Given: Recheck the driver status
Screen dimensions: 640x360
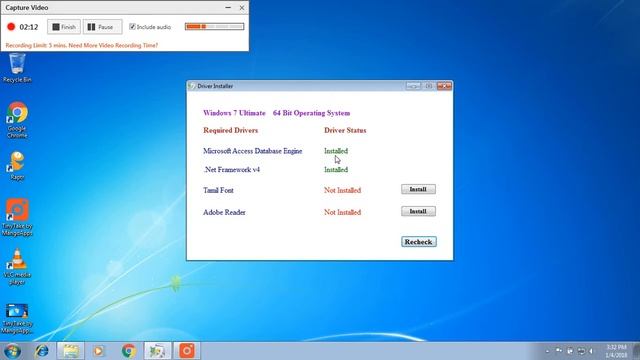Looking at the screenshot, I should click(x=419, y=242).
